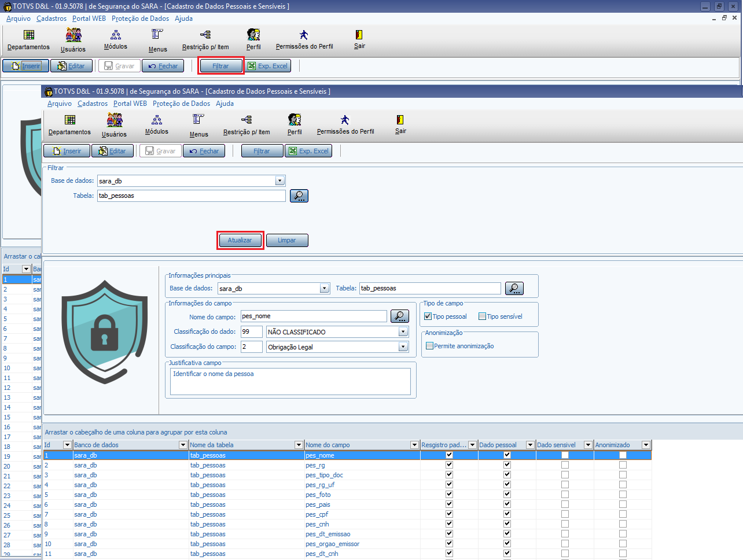Open the Classificação do campo dropdown
The height and width of the screenshot is (560, 743).
tap(403, 347)
